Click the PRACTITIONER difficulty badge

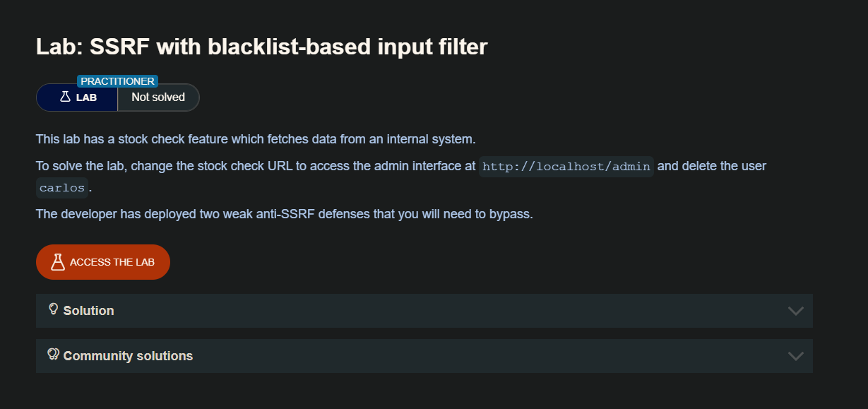[x=117, y=81]
